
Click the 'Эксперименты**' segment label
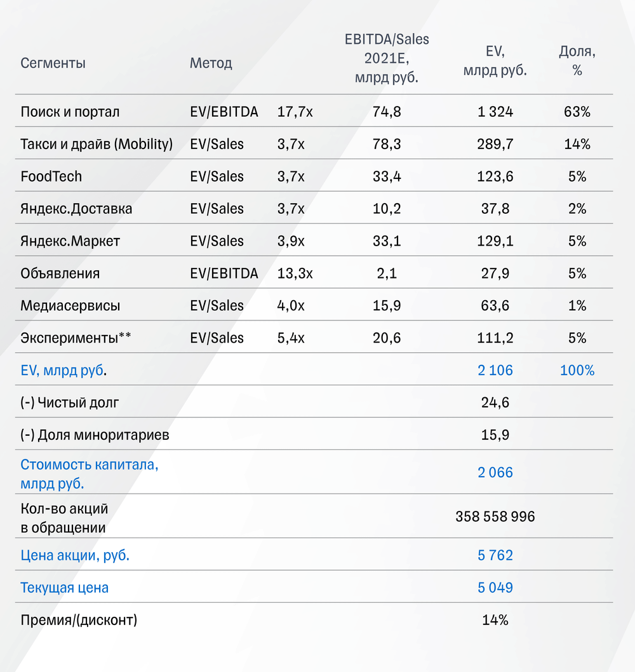coord(75,338)
